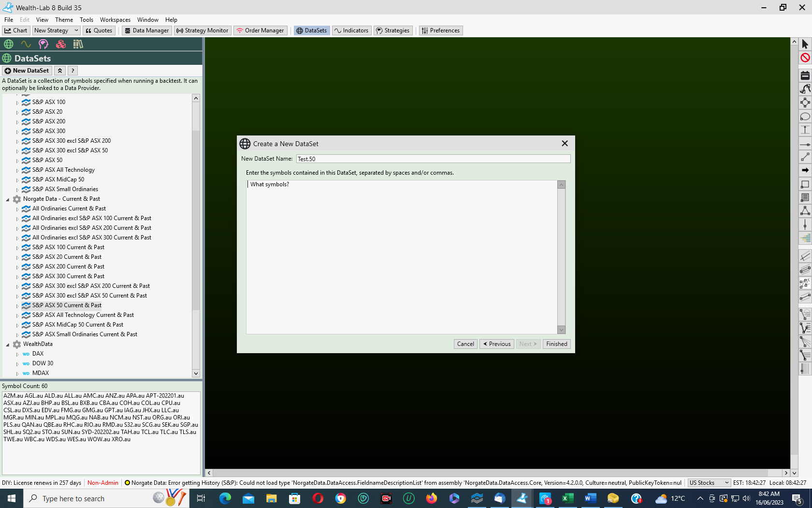812x508 pixels.
Task: Open the Preferences toolbar button
Action: [441, 30]
